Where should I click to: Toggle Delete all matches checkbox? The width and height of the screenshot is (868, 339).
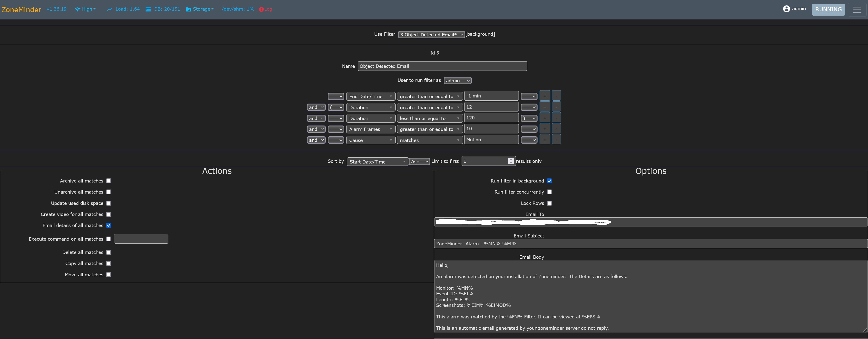[108, 252]
